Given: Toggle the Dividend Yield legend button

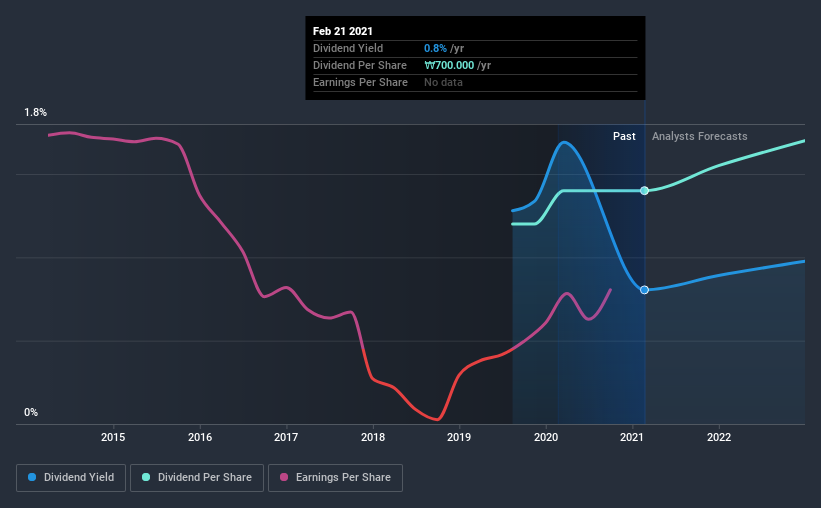Looking at the screenshot, I should coord(71,478).
